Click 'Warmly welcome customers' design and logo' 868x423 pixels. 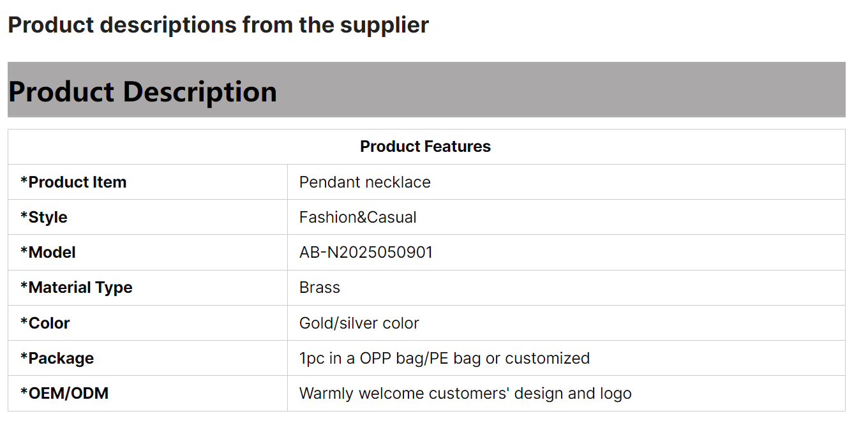coord(465,393)
